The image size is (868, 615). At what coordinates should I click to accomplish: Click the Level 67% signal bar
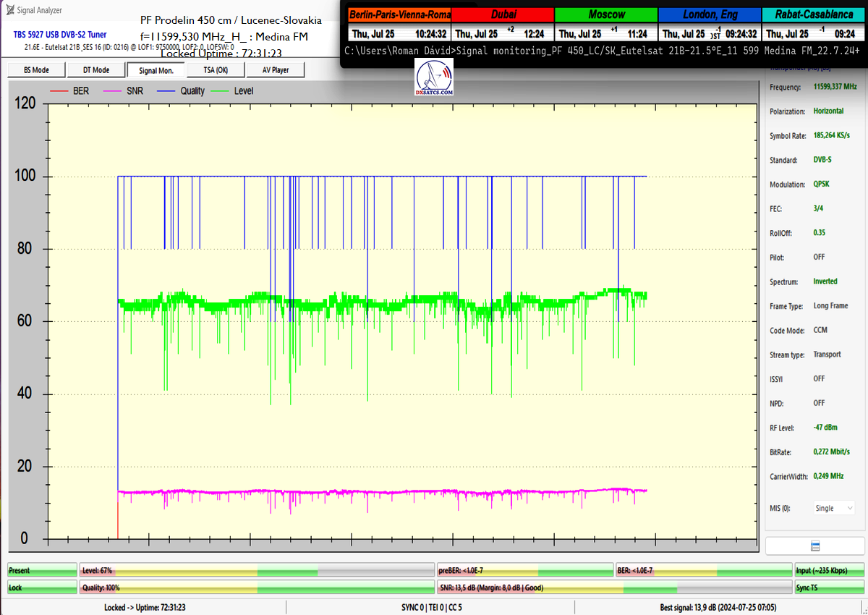tap(257, 571)
